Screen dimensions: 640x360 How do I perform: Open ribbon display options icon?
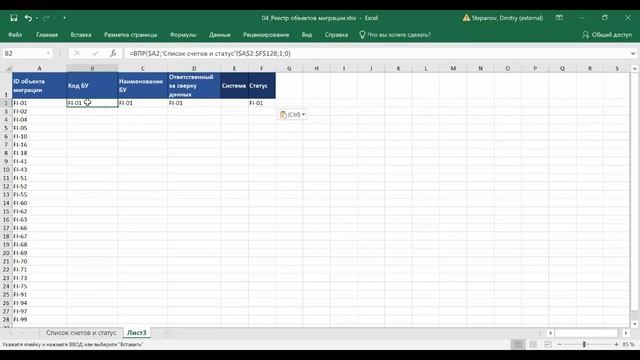click(x=559, y=18)
